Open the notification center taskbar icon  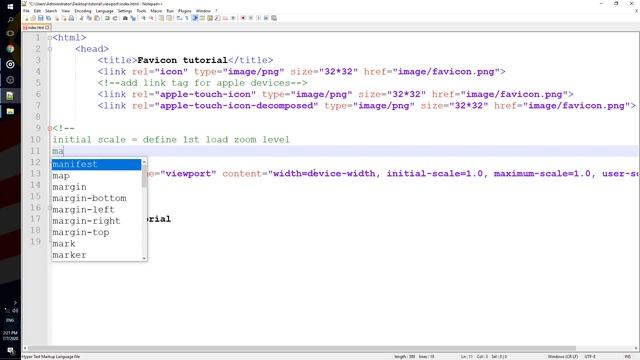(x=10, y=351)
